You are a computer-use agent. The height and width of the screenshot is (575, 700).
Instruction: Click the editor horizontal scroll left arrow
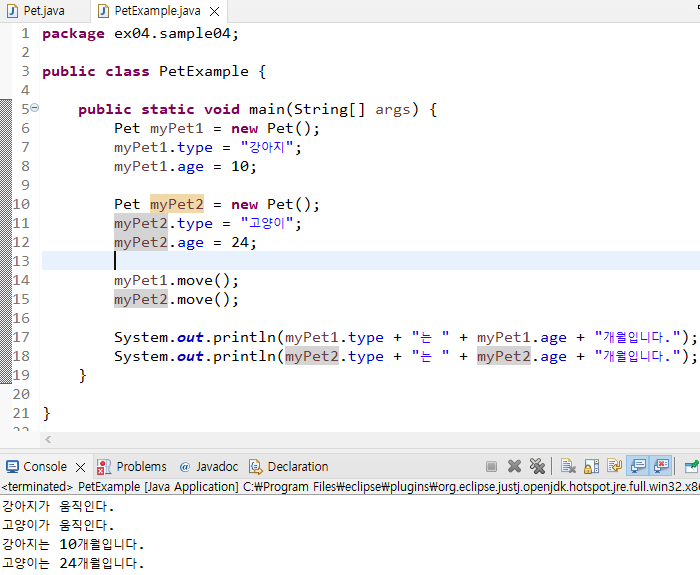pyautogui.click(x=48, y=440)
